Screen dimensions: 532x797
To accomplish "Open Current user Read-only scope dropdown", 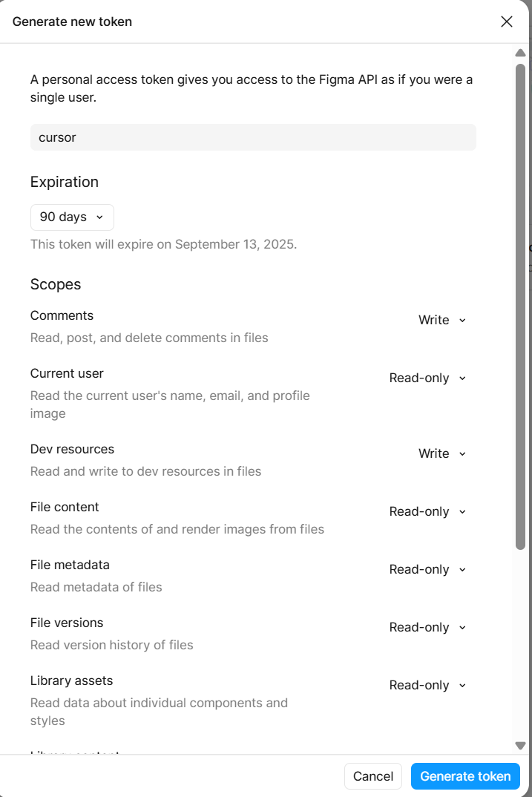I will pos(427,378).
